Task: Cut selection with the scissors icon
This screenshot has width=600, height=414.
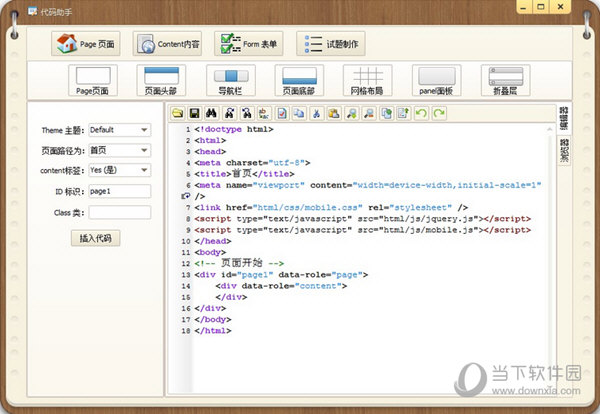Action: 316,113
